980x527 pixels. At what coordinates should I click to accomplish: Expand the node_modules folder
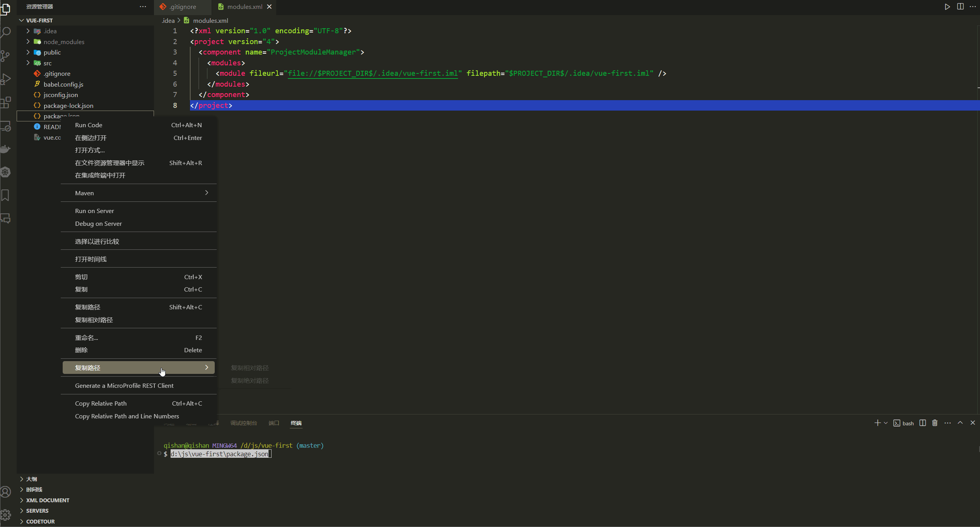tap(64, 42)
